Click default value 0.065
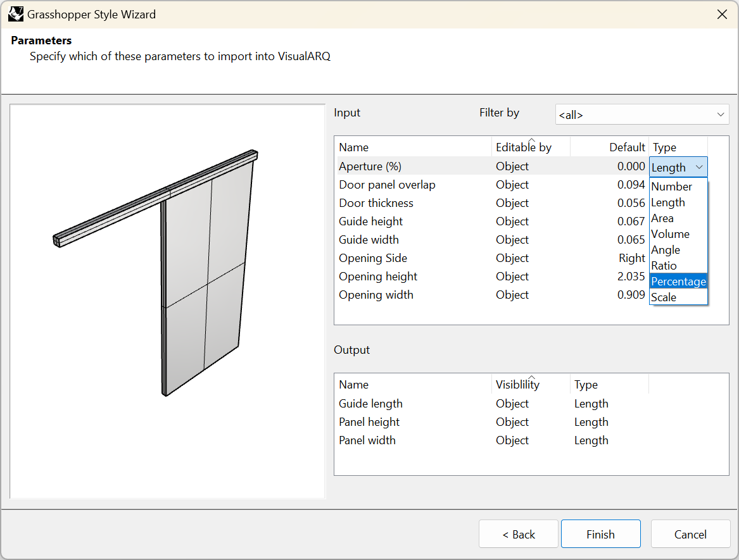This screenshot has height=560, width=739. click(x=631, y=240)
